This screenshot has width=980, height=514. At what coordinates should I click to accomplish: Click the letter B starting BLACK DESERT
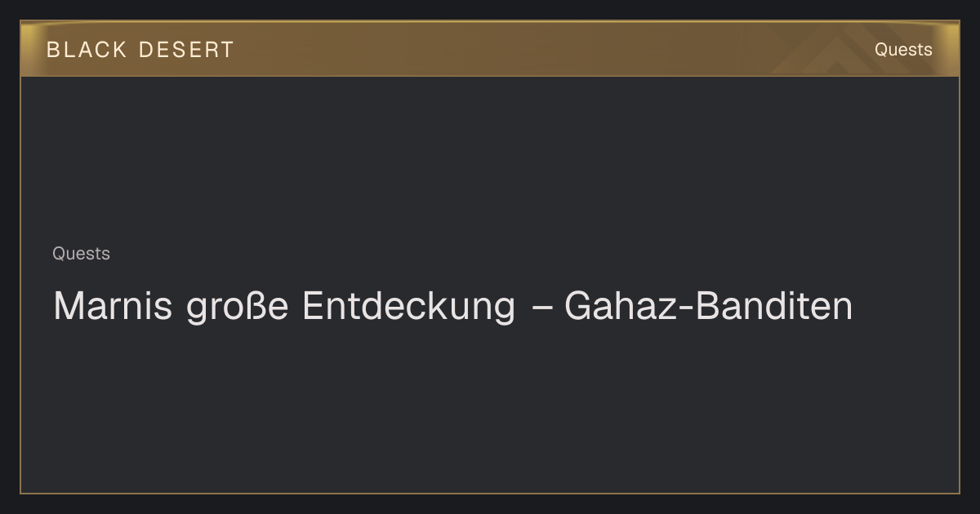coord(52,50)
